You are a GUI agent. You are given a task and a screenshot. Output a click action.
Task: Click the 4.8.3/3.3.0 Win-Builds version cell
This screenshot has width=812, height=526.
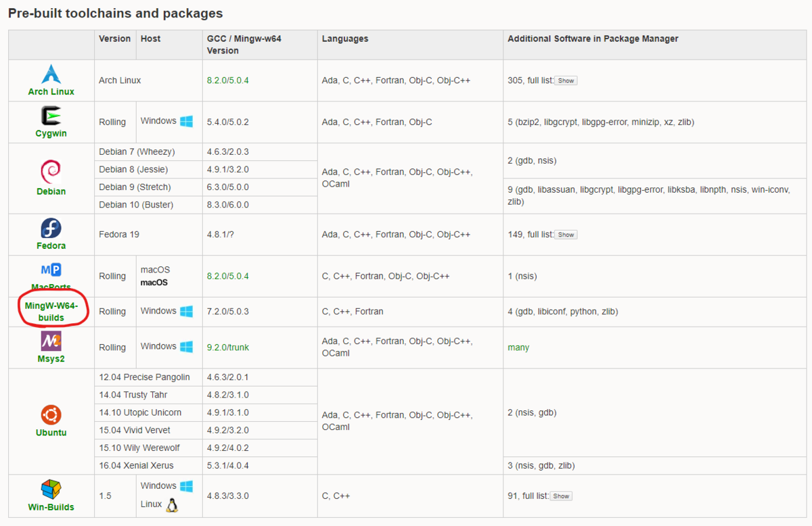(260, 496)
